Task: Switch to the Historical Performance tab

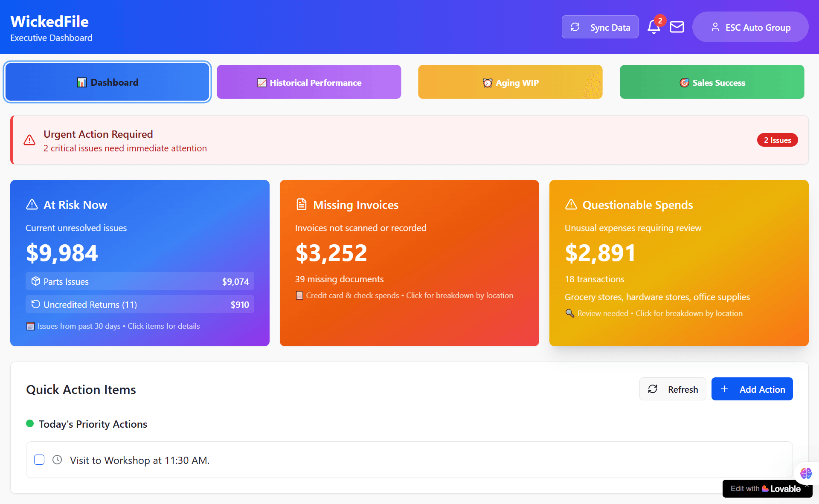Action: tap(309, 82)
